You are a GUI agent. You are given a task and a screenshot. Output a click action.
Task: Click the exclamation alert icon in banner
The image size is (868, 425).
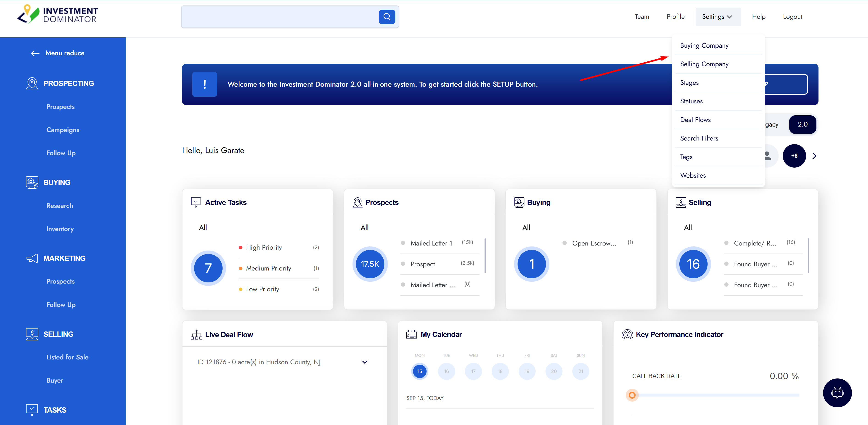[x=204, y=84]
